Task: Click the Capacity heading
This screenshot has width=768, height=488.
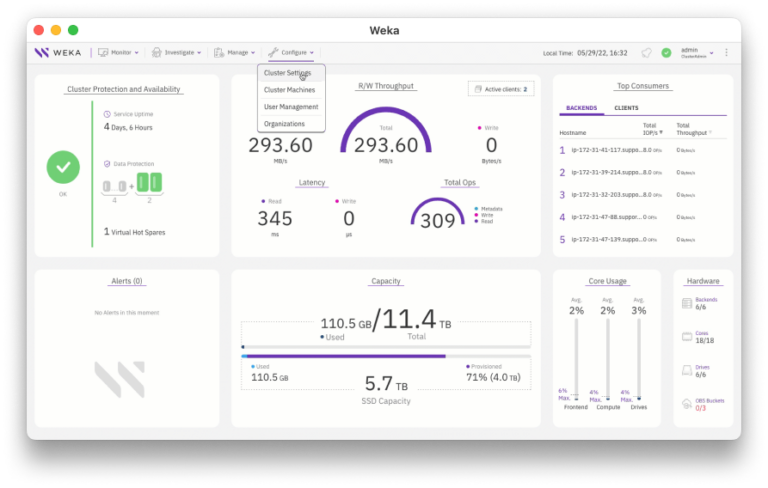Action: [x=386, y=281]
